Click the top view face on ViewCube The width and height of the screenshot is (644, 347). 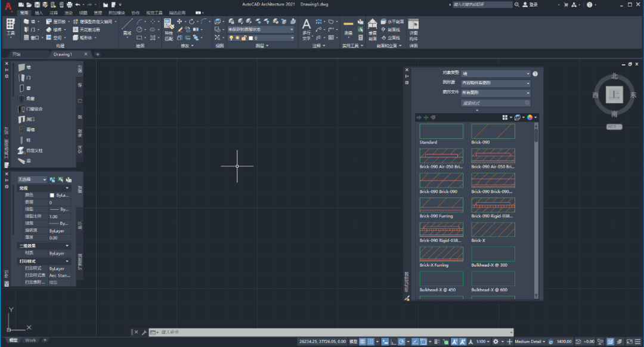(x=614, y=95)
